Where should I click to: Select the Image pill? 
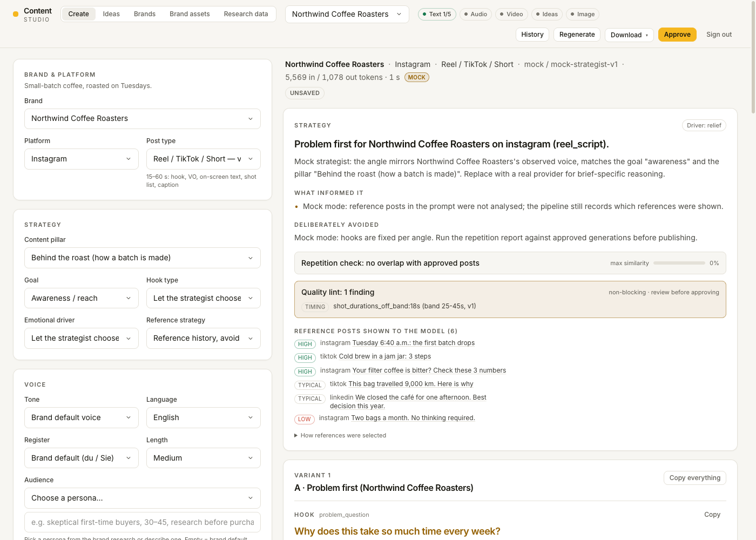583,14
